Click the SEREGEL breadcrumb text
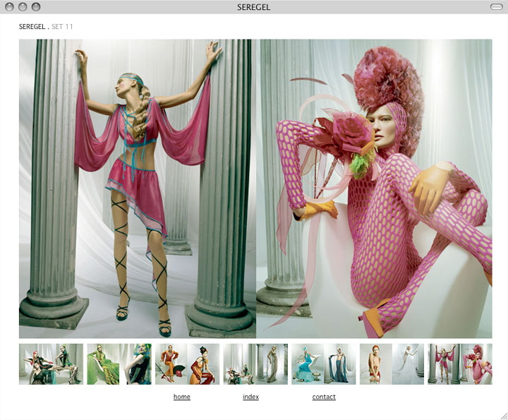Image resolution: width=508 pixels, height=420 pixels. (x=32, y=27)
